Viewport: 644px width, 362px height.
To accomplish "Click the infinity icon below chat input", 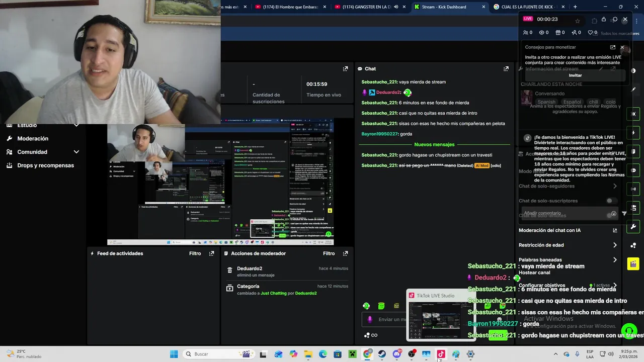I will click(374, 335).
